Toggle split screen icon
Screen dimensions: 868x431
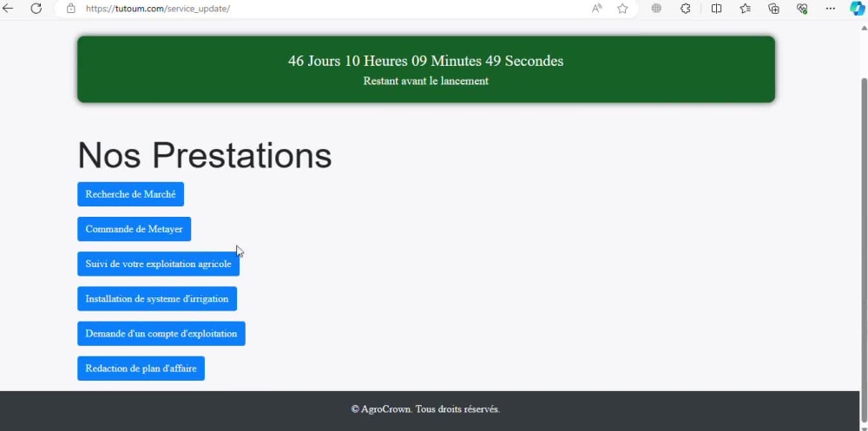click(x=716, y=9)
